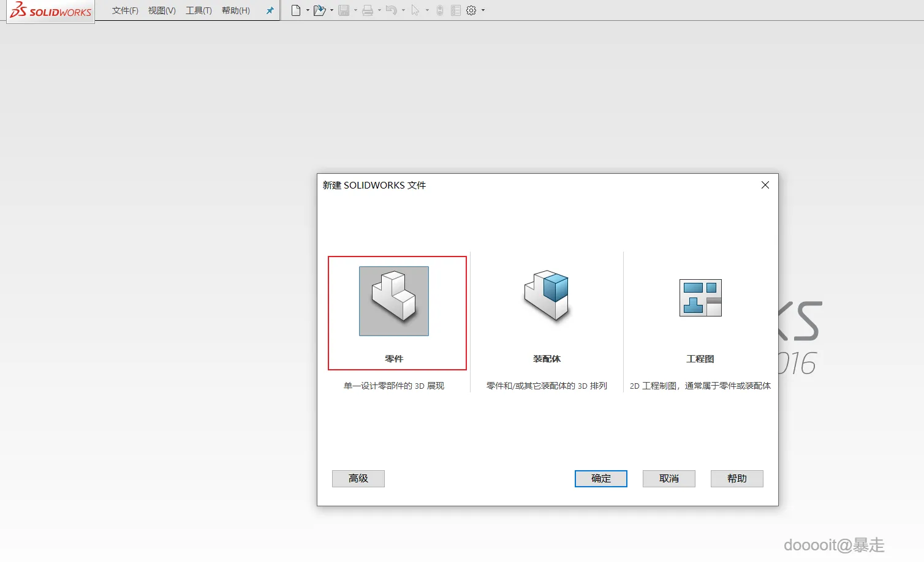
Task: Click the 零件 label text
Action: [x=394, y=359]
